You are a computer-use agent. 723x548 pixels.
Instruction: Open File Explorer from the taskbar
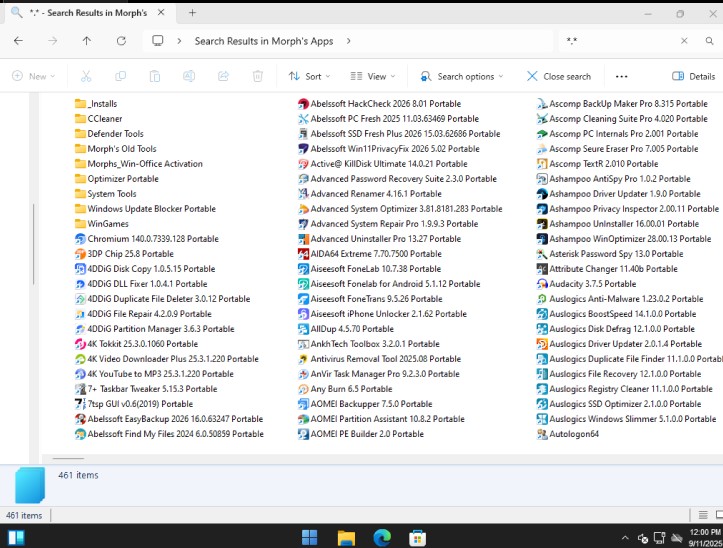point(346,537)
